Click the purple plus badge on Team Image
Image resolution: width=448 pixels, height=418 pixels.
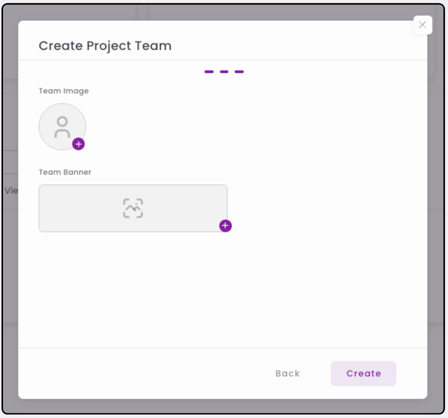(78, 144)
